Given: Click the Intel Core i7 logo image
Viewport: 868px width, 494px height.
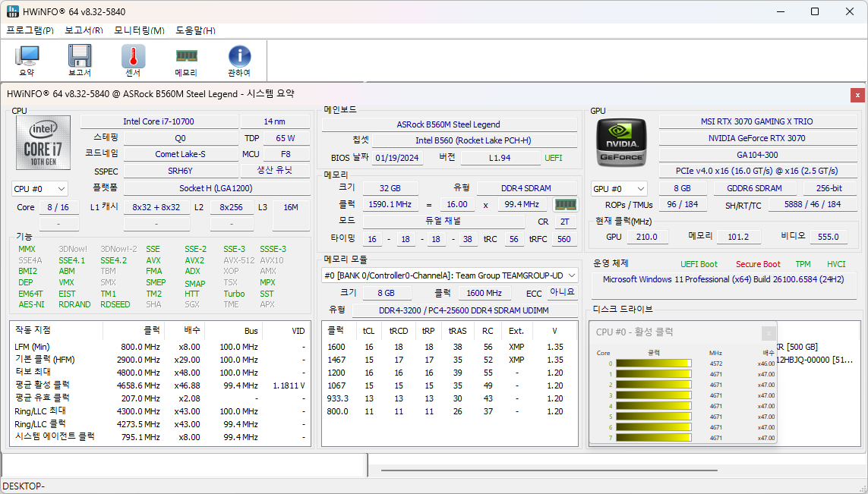Looking at the screenshot, I should [x=43, y=143].
